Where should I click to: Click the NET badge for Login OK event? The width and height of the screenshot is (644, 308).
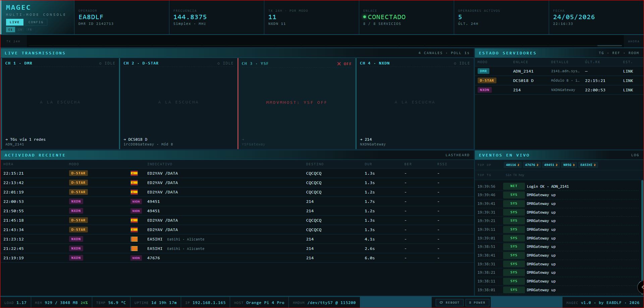point(514,186)
